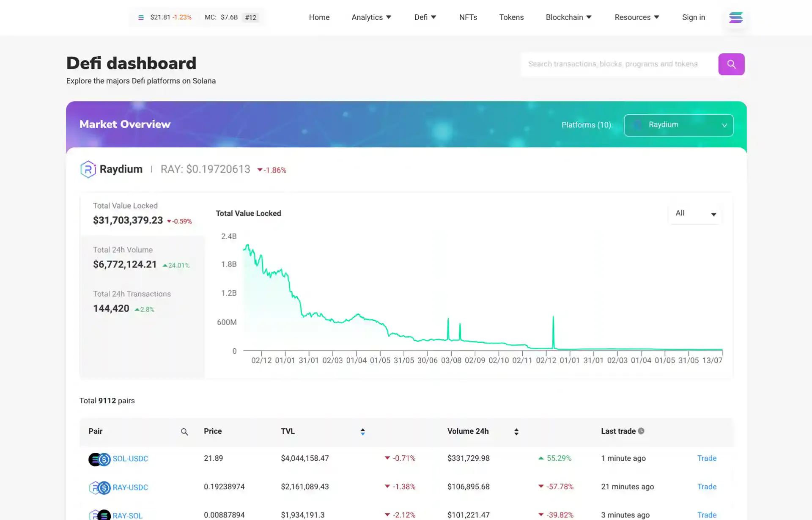
Task: Open the RAY-SOL pair link
Action: (127, 516)
